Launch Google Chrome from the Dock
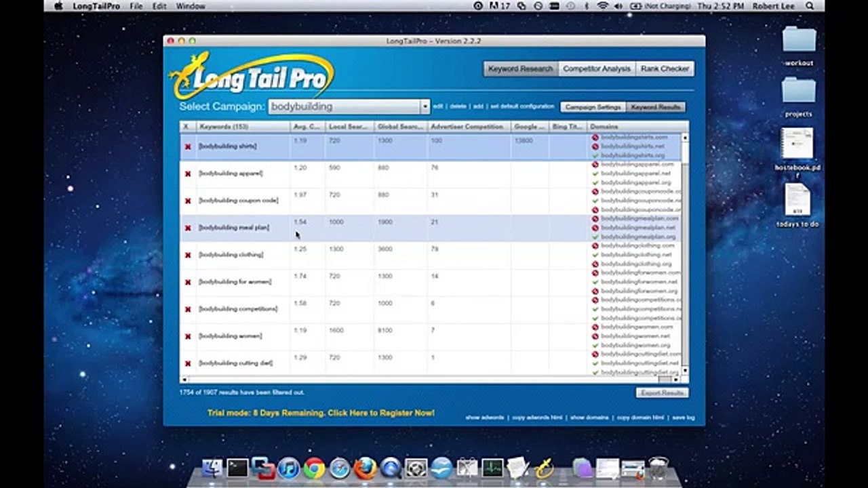 pos(314,468)
